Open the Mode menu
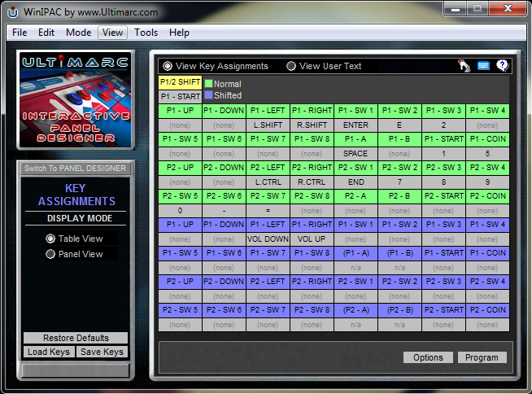The width and height of the screenshot is (532, 394). click(x=79, y=33)
